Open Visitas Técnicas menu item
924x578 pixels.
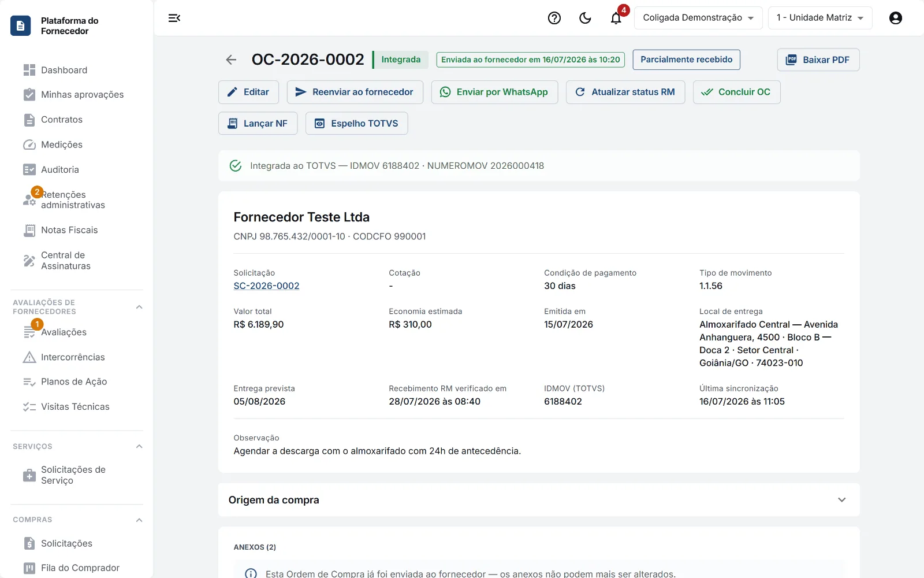pyautogui.click(x=77, y=407)
